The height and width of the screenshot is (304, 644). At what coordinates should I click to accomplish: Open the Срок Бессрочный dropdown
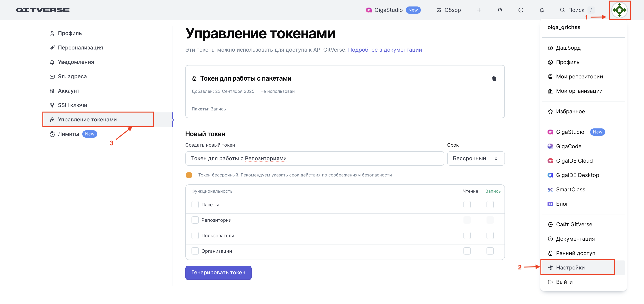476,158
